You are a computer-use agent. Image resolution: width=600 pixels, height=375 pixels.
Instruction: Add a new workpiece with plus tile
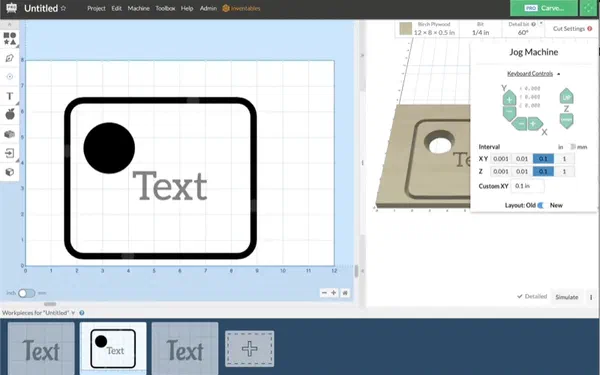click(249, 349)
